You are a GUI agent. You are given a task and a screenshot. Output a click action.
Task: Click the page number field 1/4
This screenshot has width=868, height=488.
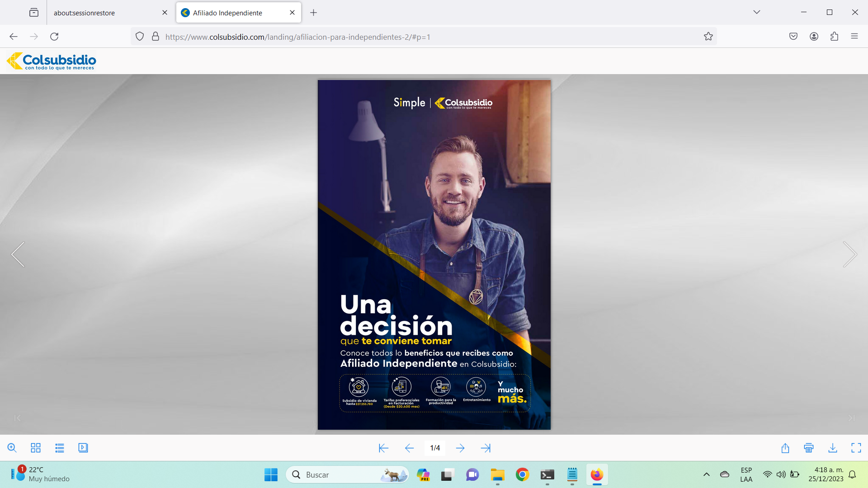pyautogui.click(x=435, y=448)
